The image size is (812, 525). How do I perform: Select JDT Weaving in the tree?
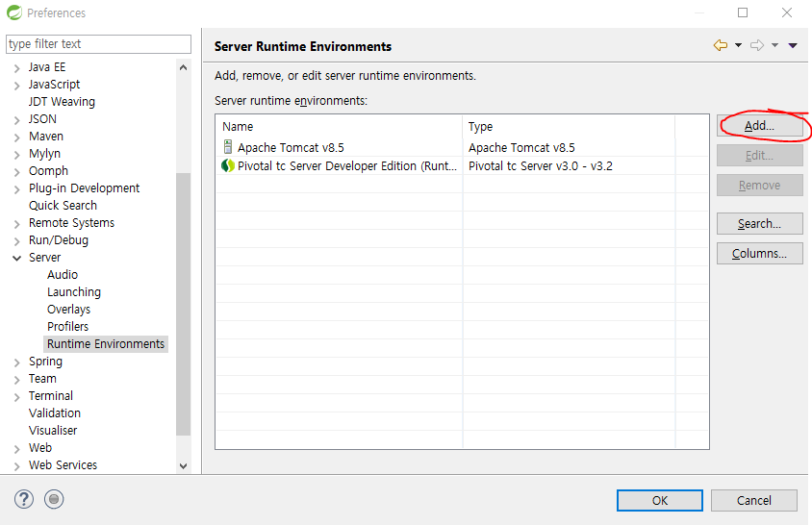pos(62,102)
